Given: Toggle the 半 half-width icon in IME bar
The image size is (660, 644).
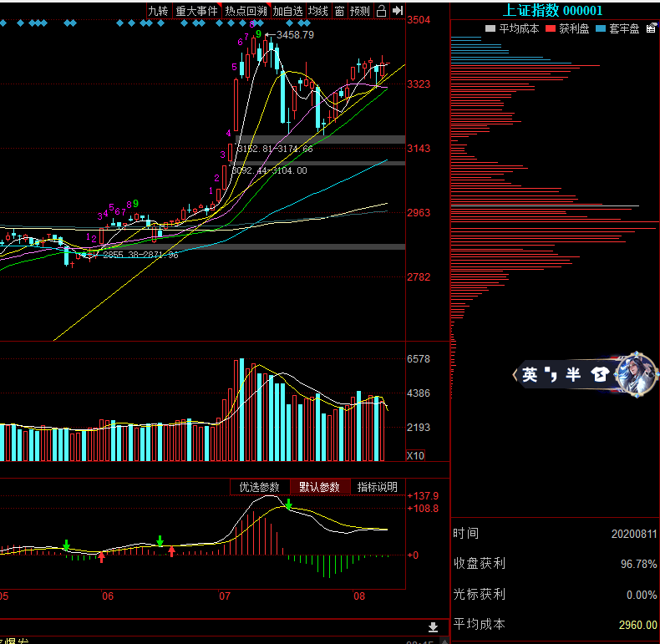Looking at the screenshot, I should coord(573,374).
